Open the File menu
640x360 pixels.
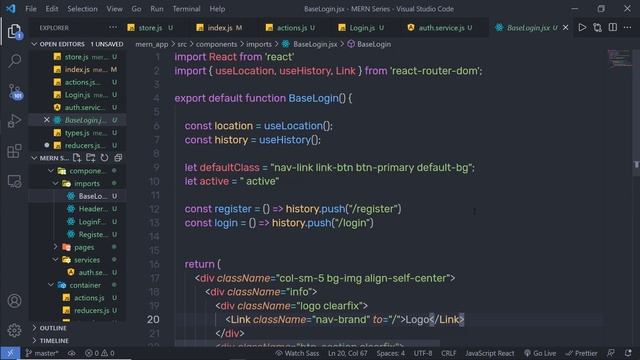pyautogui.click(x=31, y=9)
